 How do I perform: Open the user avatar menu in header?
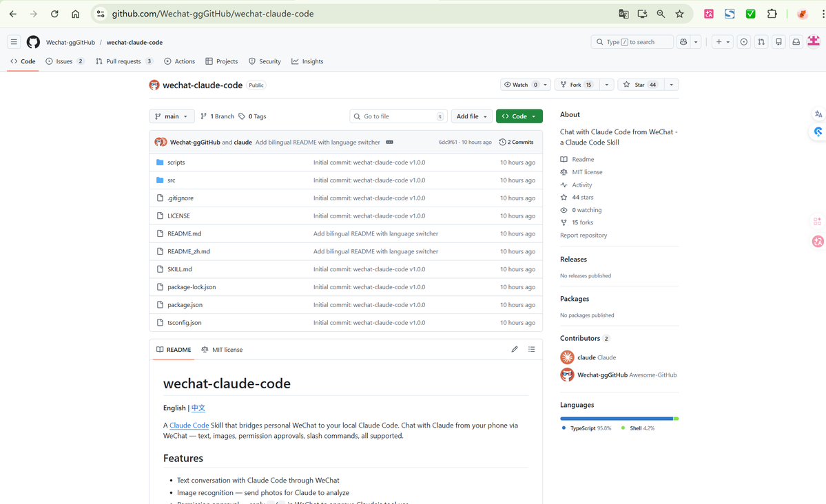(x=814, y=41)
